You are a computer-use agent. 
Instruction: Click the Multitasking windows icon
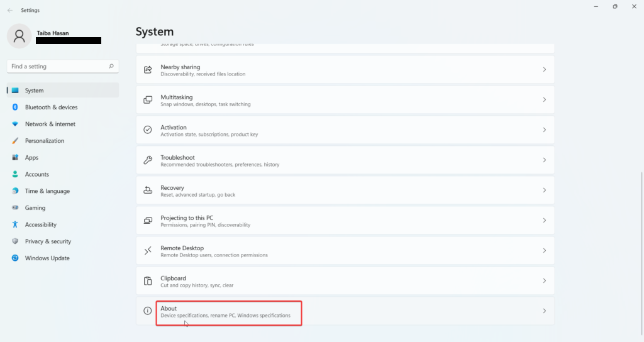tap(148, 100)
